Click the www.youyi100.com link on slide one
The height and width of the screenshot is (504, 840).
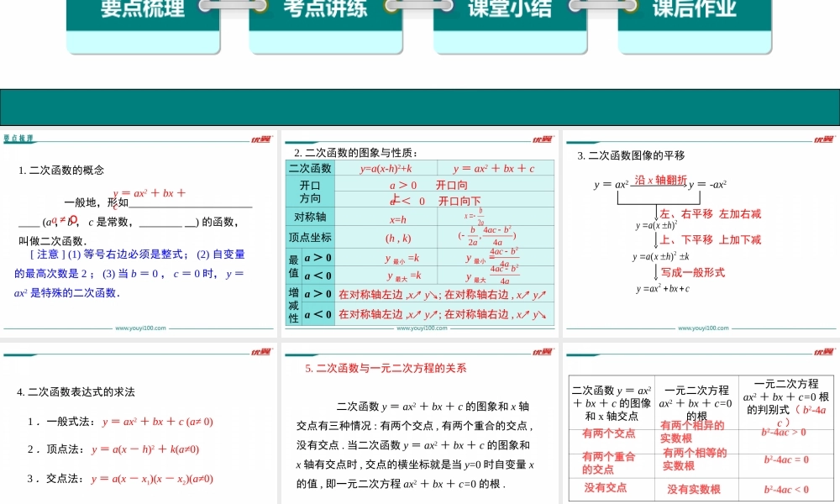click(141, 328)
